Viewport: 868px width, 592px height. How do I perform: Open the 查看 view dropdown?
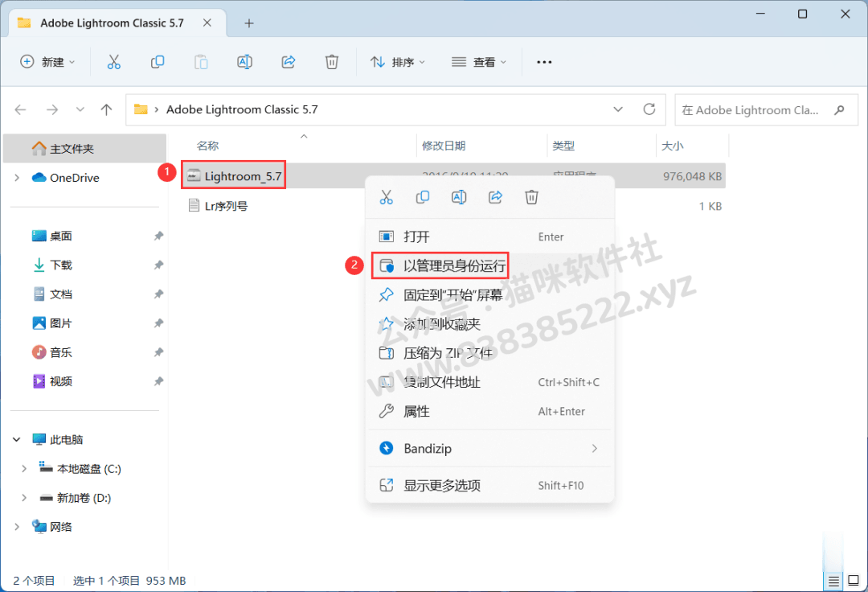click(479, 62)
